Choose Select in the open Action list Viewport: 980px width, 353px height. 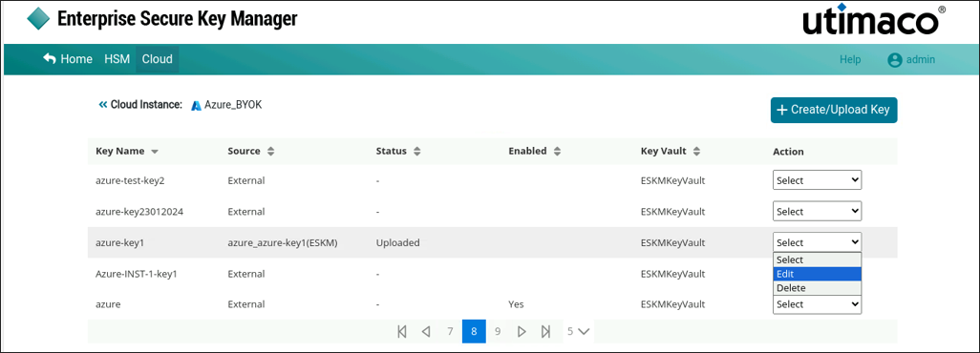pos(817,260)
